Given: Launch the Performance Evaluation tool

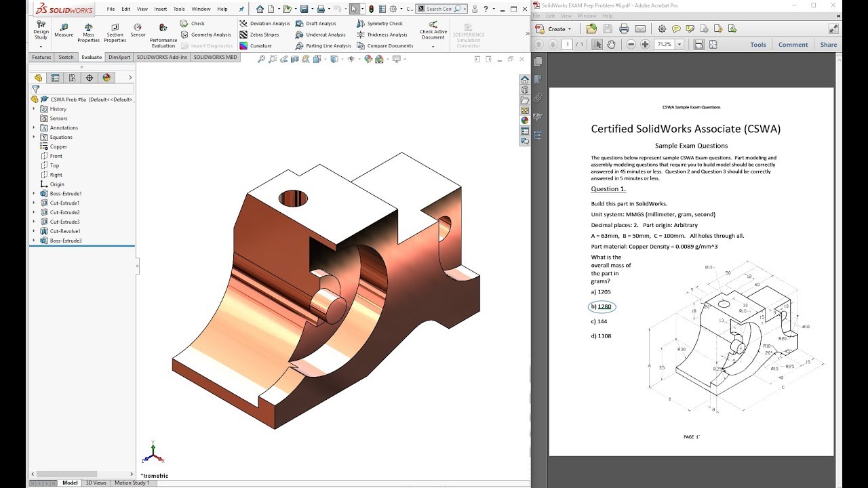Looking at the screenshot, I should 163,35.
